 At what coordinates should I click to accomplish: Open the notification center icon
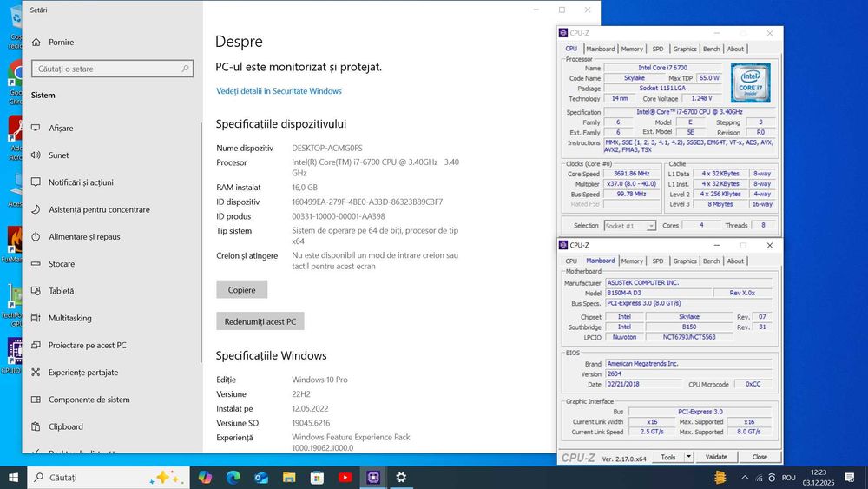point(850,478)
